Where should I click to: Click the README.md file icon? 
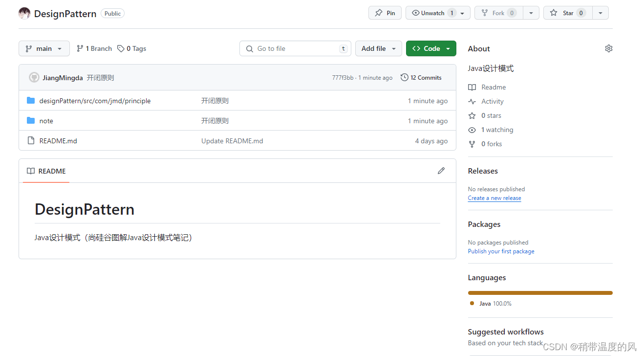pyautogui.click(x=31, y=141)
